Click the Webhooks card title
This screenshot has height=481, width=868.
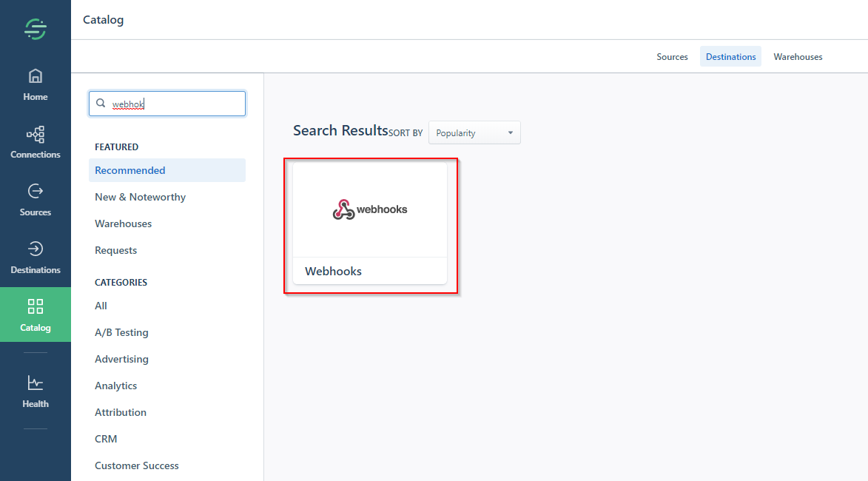(x=333, y=272)
